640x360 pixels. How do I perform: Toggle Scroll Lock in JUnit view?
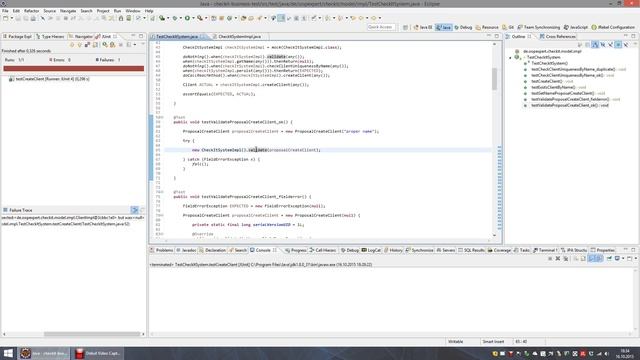[x=95, y=44]
